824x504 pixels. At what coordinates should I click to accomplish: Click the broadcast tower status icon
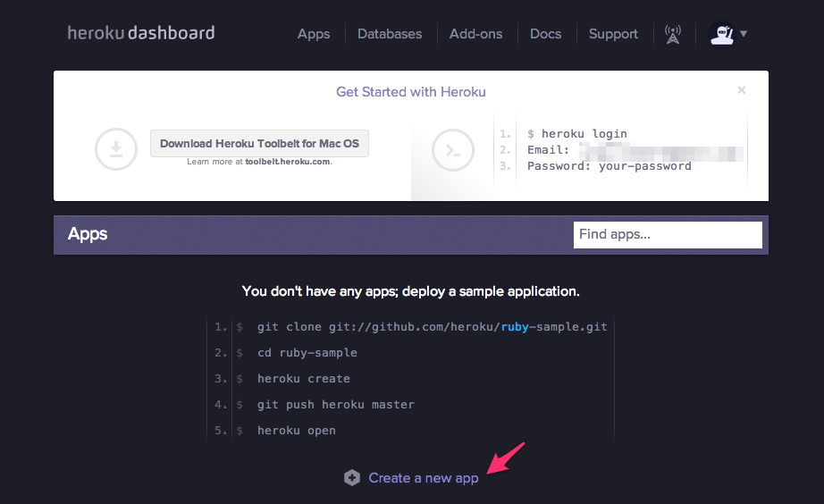[673, 34]
